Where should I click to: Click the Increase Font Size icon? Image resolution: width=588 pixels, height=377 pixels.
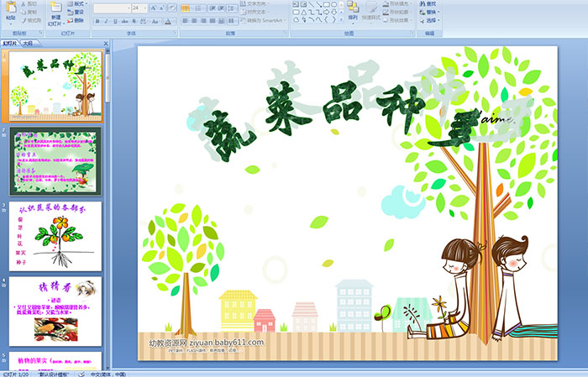(x=154, y=8)
